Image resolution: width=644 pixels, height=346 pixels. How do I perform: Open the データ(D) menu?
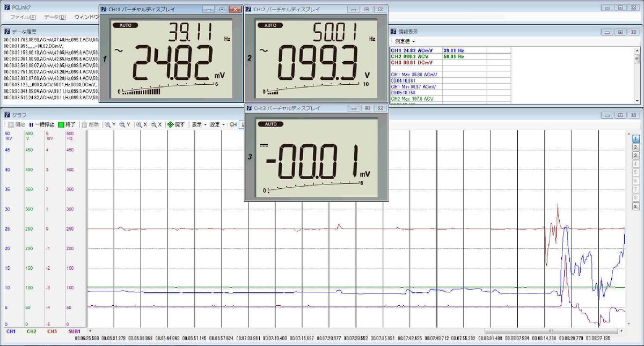(x=55, y=17)
